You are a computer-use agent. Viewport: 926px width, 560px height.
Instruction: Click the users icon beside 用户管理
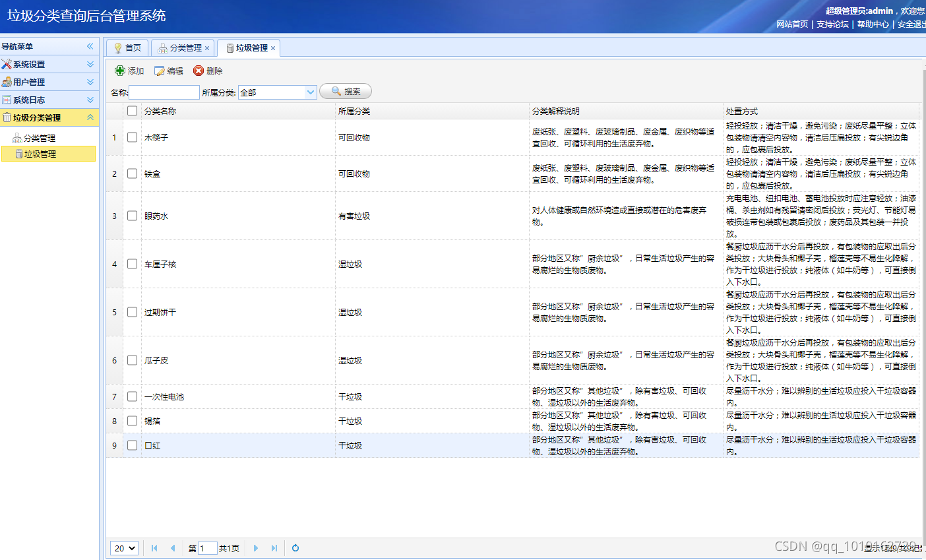click(x=7, y=82)
